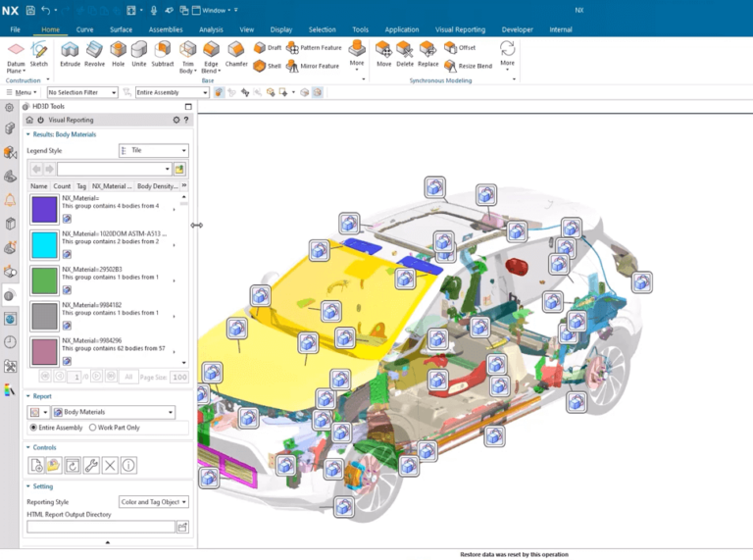Select the Shell tool
This screenshot has height=560, width=753.
[267, 66]
